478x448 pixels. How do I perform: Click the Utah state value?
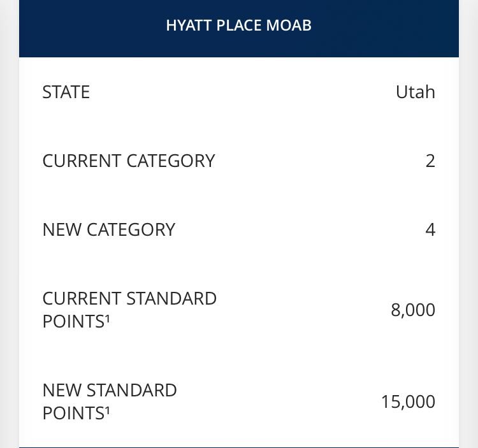tap(415, 92)
